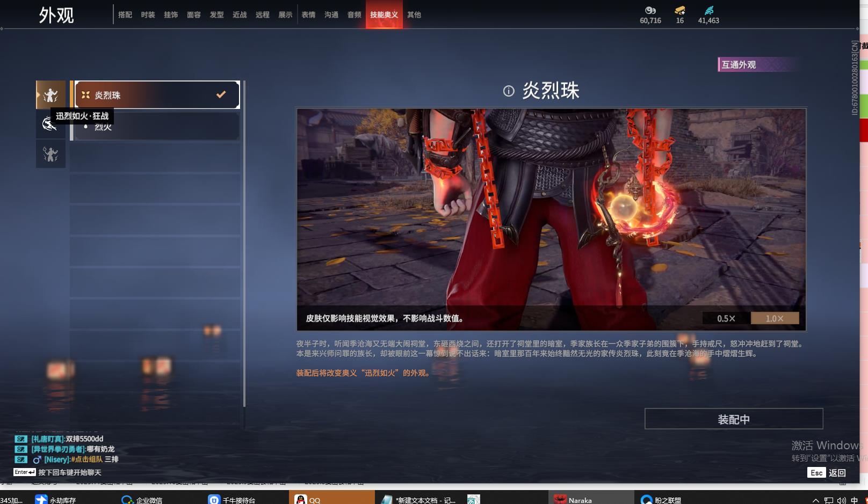
Task: Expand the system tray hidden icons chevron
Action: tap(815, 500)
